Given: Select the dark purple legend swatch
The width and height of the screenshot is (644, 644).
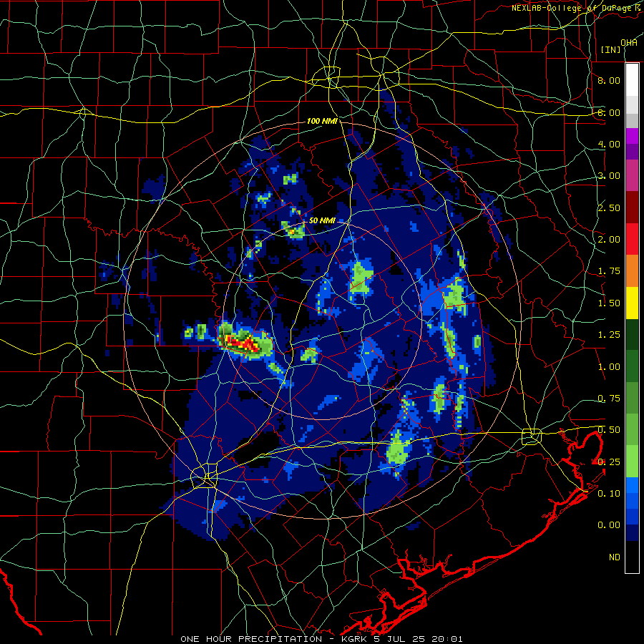Looking at the screenshot, I should click(632, 152).
